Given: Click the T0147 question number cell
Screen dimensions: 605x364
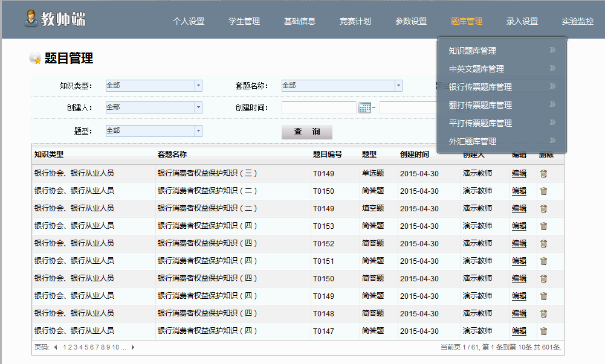Looking at the screenshot, I should tap(323, 331).
